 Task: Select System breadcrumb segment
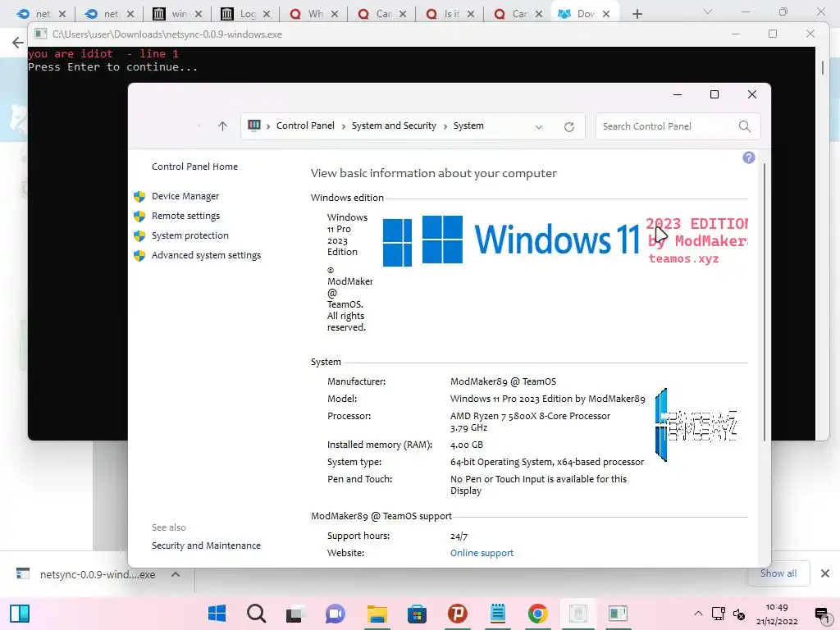pos(468,126)
